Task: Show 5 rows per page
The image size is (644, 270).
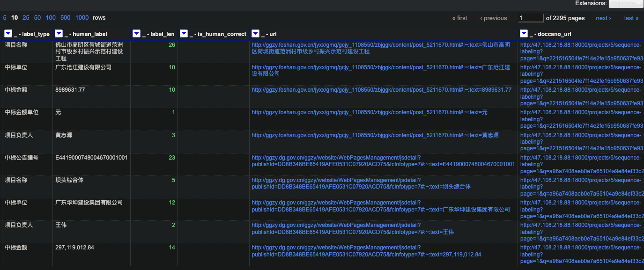Action: point(4,17)
